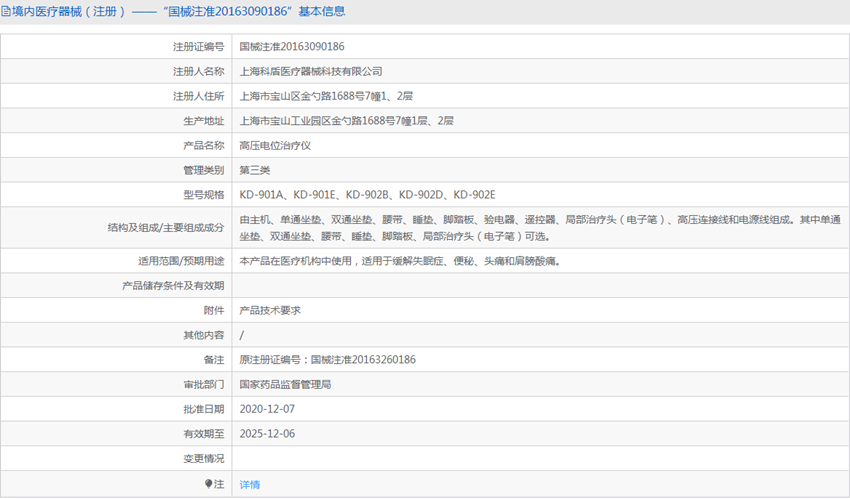Click the registrant residence address in 宝山区
The image size is (850, 499).
[326, 96]
